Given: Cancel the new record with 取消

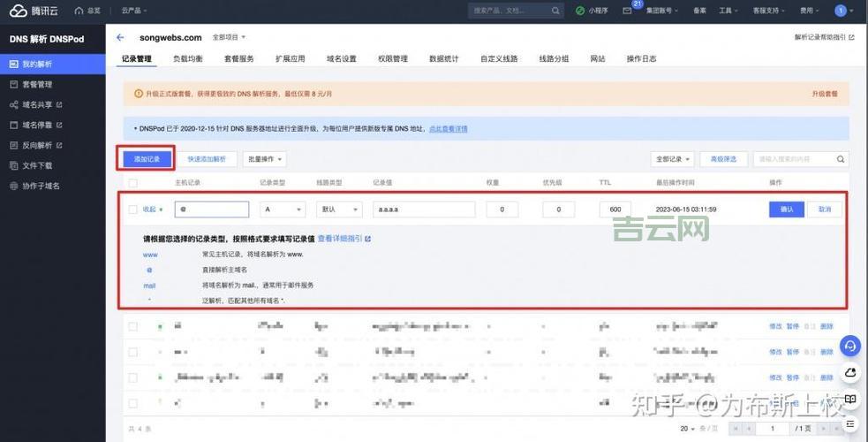Looking at the screenshot, I should coord(825,210).
